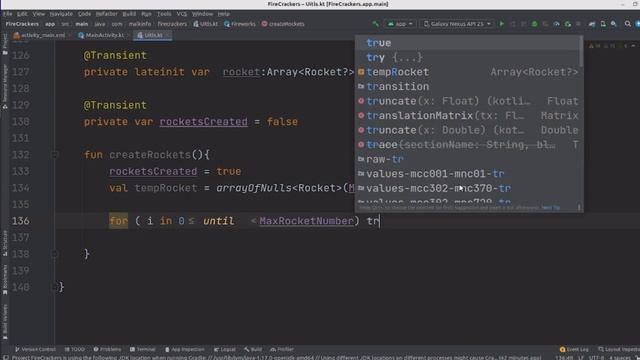Open the Galaxy Nexus API 25 device dropdown

point(457,24)
